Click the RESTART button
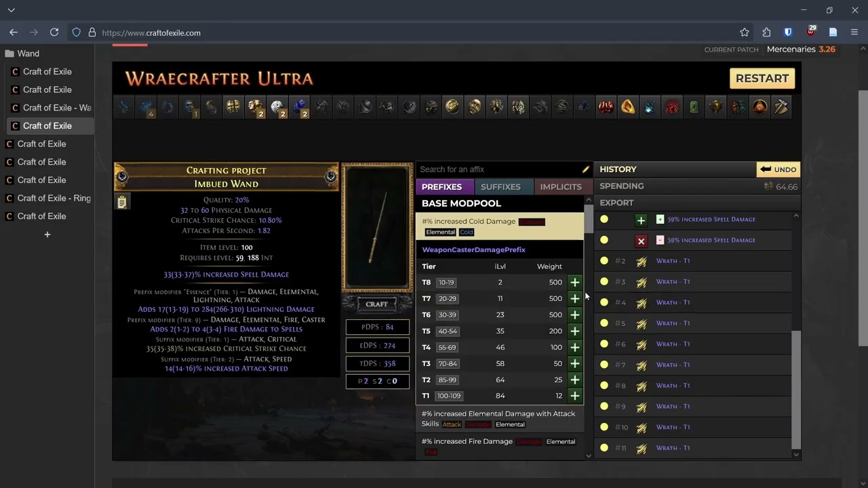Image resolution: width=868 pixels, height=488 pixels. coord(762,79)
